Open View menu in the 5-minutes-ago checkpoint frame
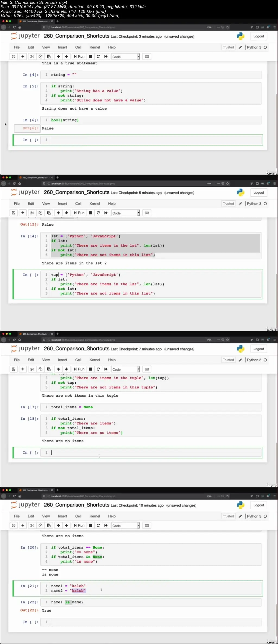 pos(46,204)
